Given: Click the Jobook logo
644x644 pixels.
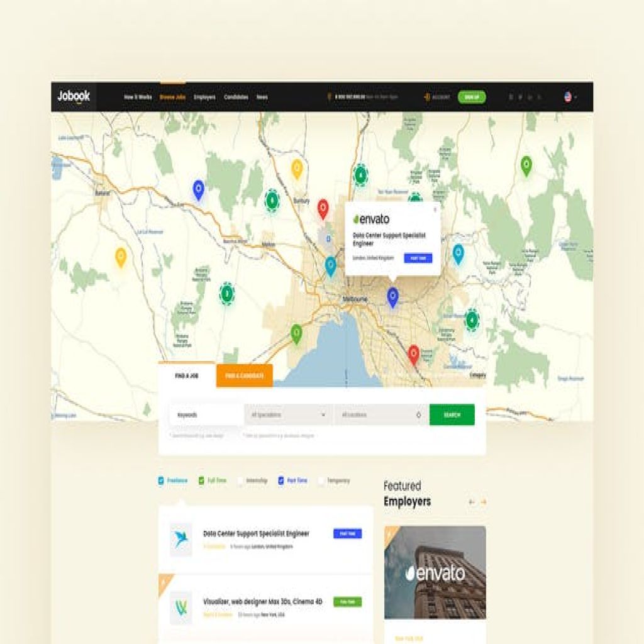Looking at the screenshot, I should coord(74,96).
